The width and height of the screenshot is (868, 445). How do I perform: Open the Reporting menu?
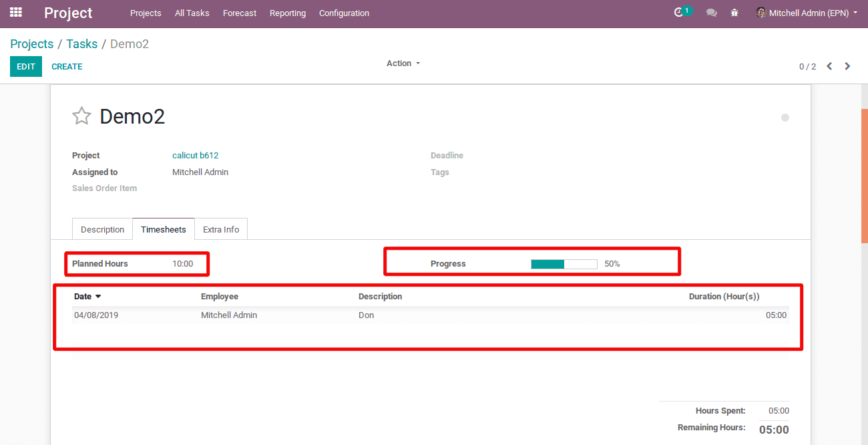(288, 13)
